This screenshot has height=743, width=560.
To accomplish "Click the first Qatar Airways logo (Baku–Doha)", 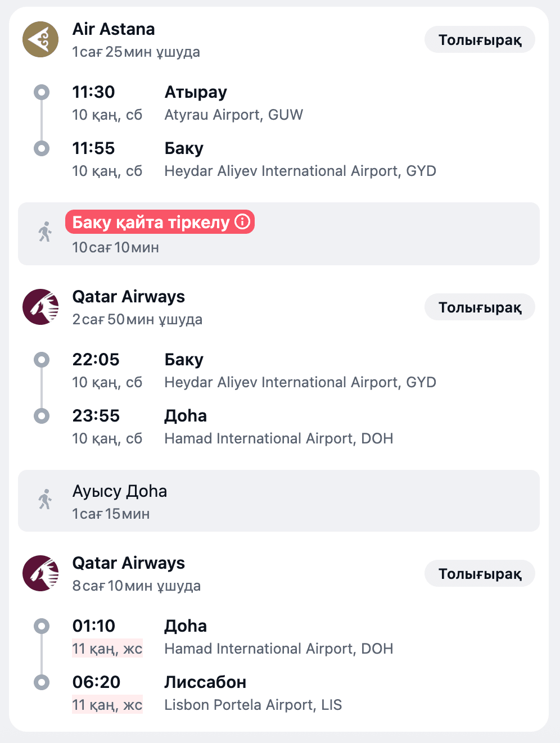I will tap(40, 307).
